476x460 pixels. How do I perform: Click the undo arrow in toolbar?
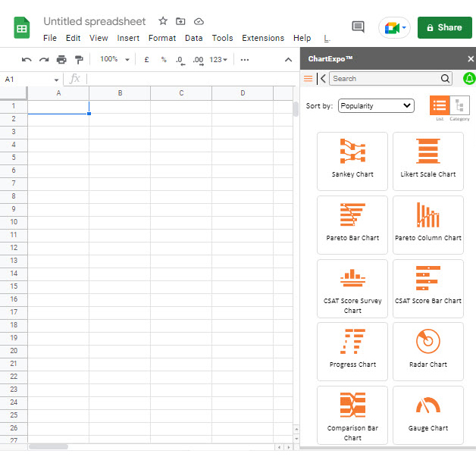point(27,59)
